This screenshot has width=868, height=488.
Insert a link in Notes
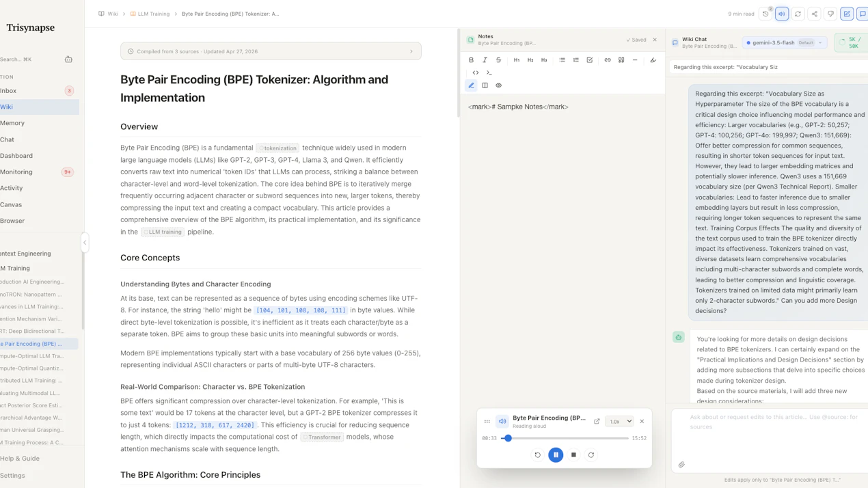point(608,60)
